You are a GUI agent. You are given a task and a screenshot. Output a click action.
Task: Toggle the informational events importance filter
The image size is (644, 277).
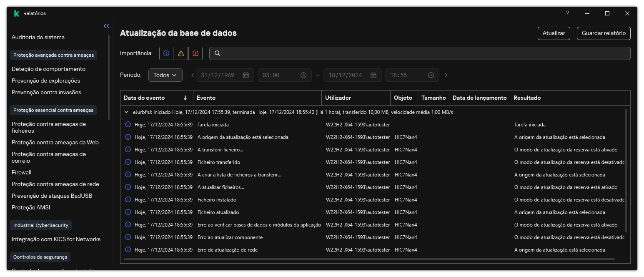point(166,53)
